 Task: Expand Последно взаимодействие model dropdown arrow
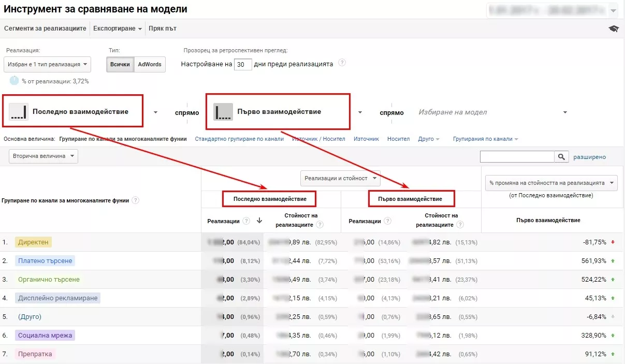pos(155,112)
